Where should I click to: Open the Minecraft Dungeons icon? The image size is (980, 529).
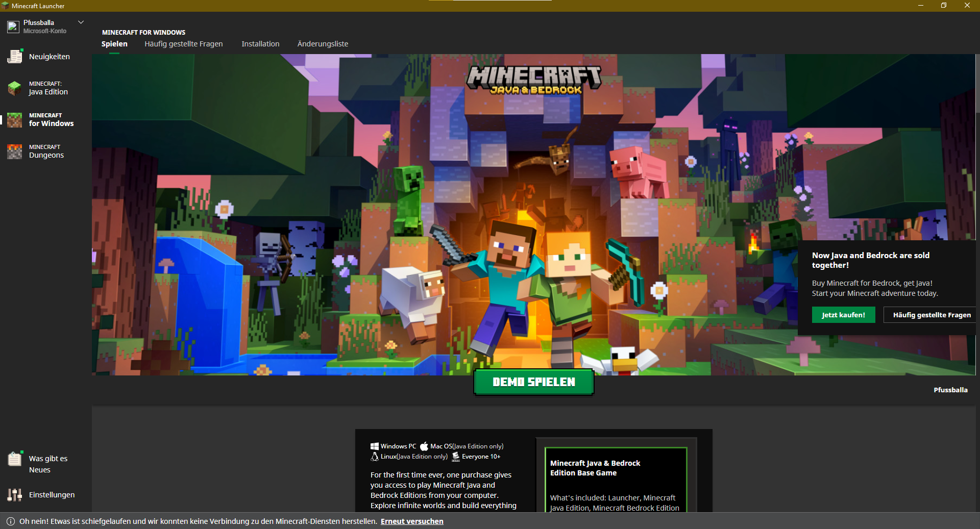click(x=15, y=152)
